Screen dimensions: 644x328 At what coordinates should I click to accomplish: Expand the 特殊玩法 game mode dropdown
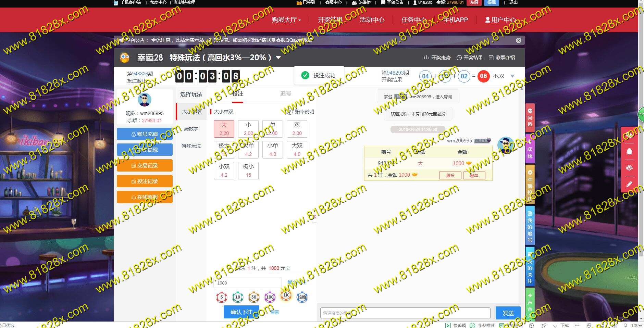(x=278, y=58)
